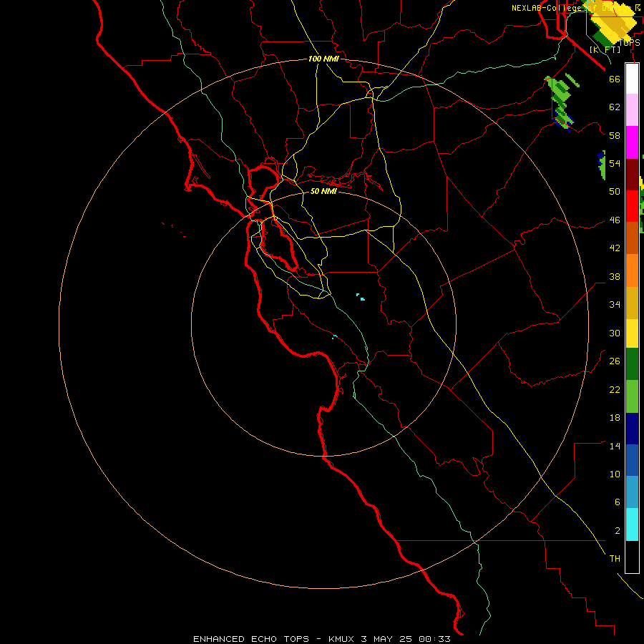This screenshot has width=644, height=644.
Task: Click the '3 MAY 25' date text
Action: (388, 639)
